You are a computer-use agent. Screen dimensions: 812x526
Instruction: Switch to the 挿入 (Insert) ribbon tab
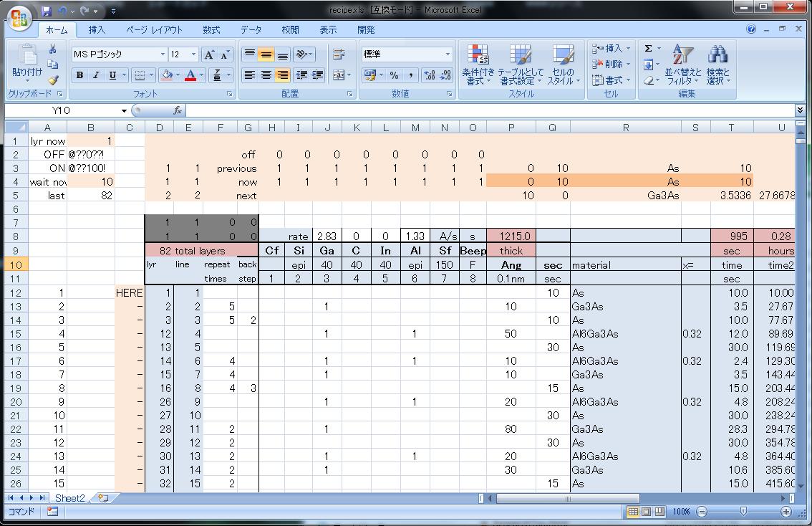pos(97,30)
